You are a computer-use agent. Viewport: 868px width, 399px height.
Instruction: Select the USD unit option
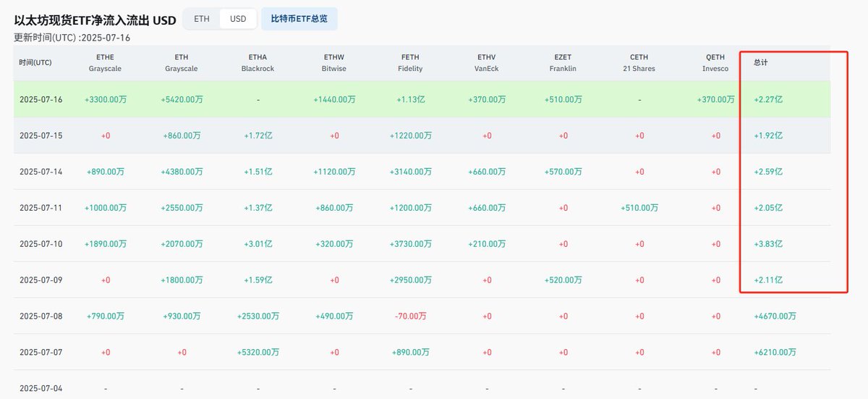(238, 19)
